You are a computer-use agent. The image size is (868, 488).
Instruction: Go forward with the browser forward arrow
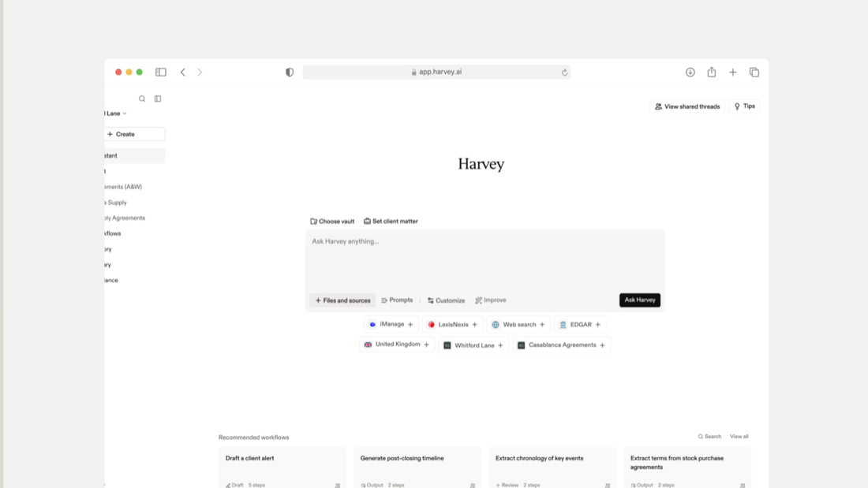click(200, 72)
